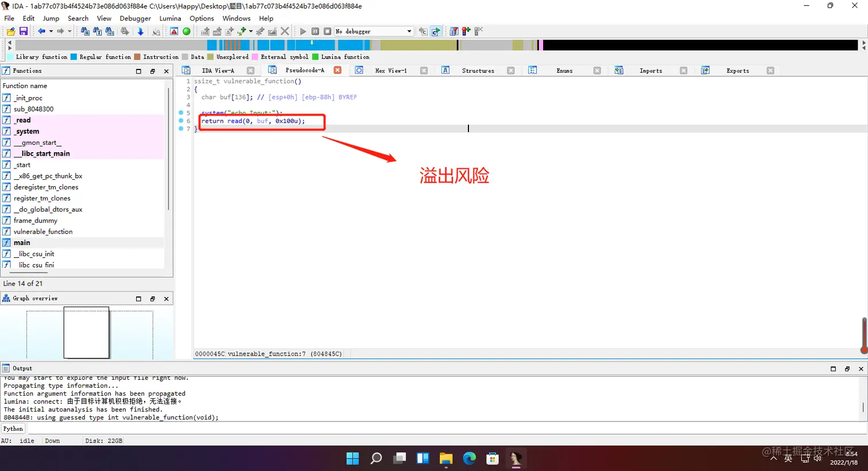Close the IDA View-A tab
Image resolution: width=868 pixels, height=471 pixels.
(250, 71)
